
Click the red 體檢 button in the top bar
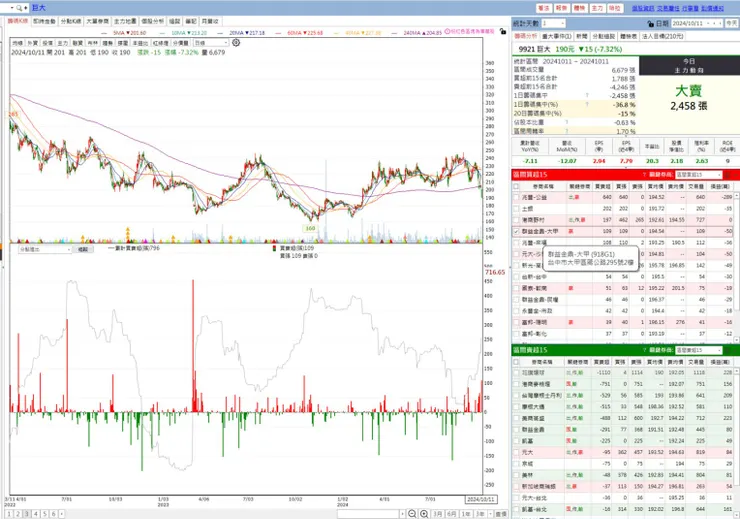click(579, 8)
